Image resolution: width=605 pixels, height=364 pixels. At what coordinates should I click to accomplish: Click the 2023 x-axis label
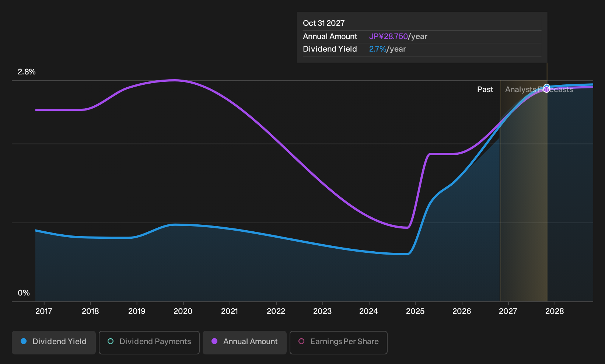coord(322,311)
